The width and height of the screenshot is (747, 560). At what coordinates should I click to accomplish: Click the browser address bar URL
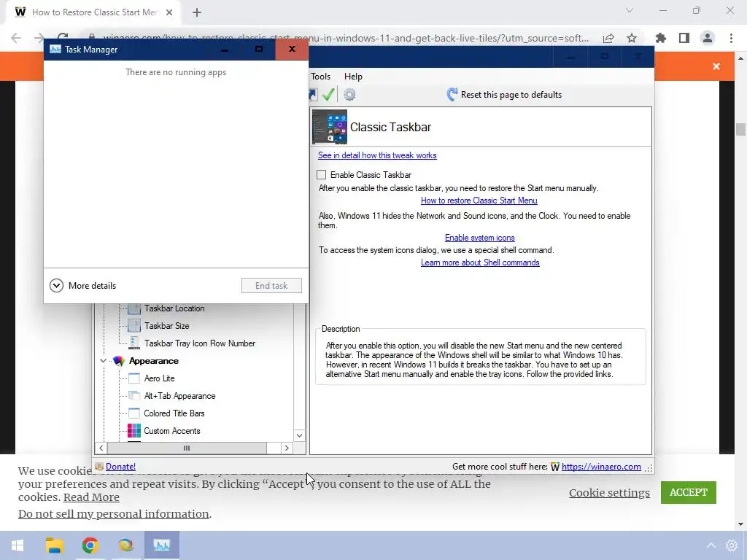(x=346, y=38)
